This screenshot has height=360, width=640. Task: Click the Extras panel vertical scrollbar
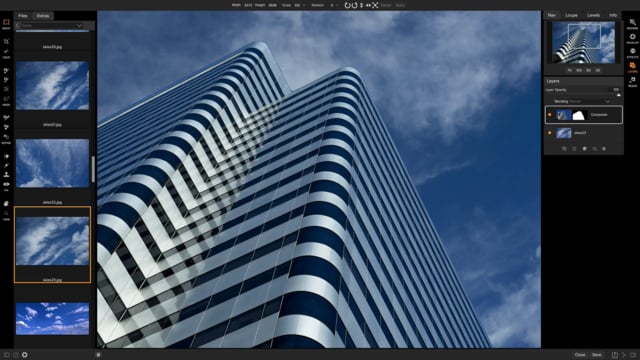tap(93, 169)
